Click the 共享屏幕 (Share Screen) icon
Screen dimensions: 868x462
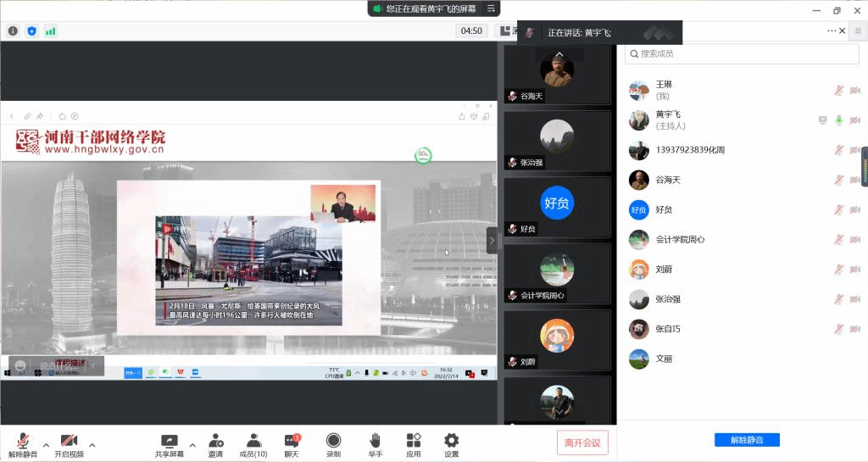point(170,441)
